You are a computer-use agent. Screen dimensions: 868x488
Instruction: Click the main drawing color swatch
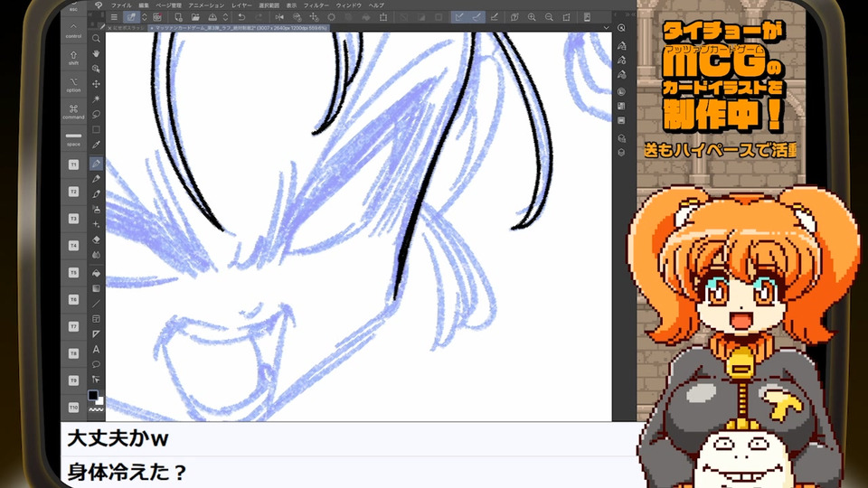[x=93, y=395]
